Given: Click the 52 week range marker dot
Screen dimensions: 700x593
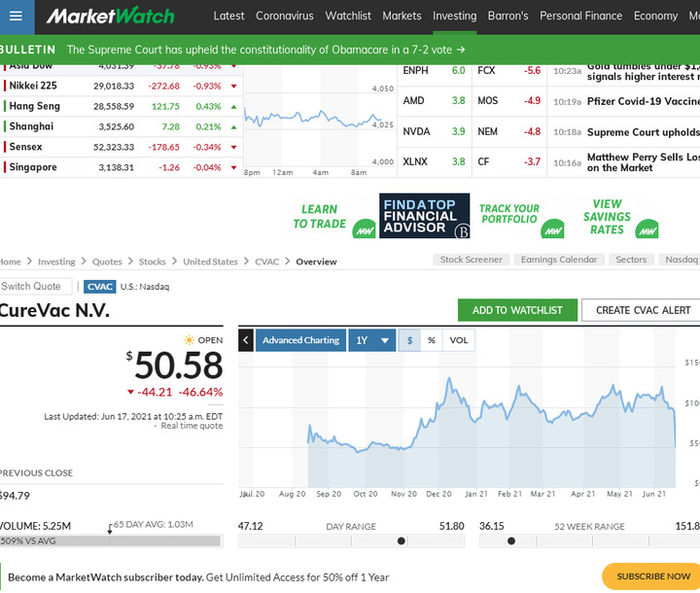Looking at the screenshot, I should [x=511, y=541].
